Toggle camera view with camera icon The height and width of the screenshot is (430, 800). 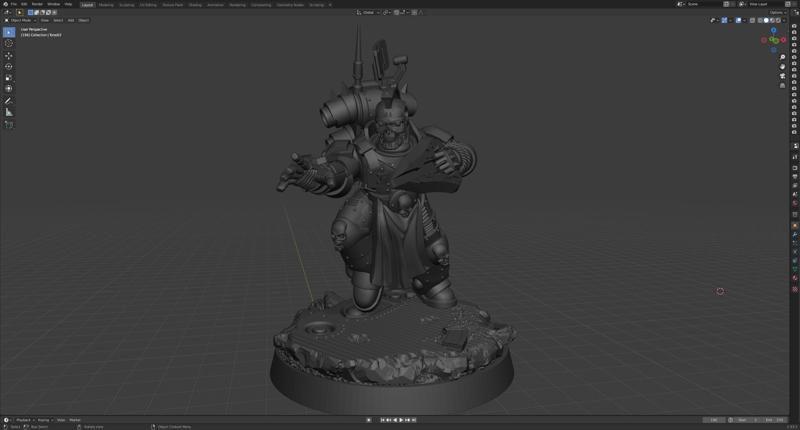click(782, 76)
